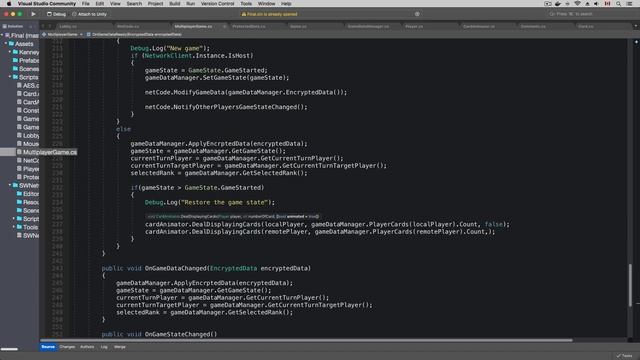Open the Tools menu
Screen dimensions: 640x360
[246, 3]
